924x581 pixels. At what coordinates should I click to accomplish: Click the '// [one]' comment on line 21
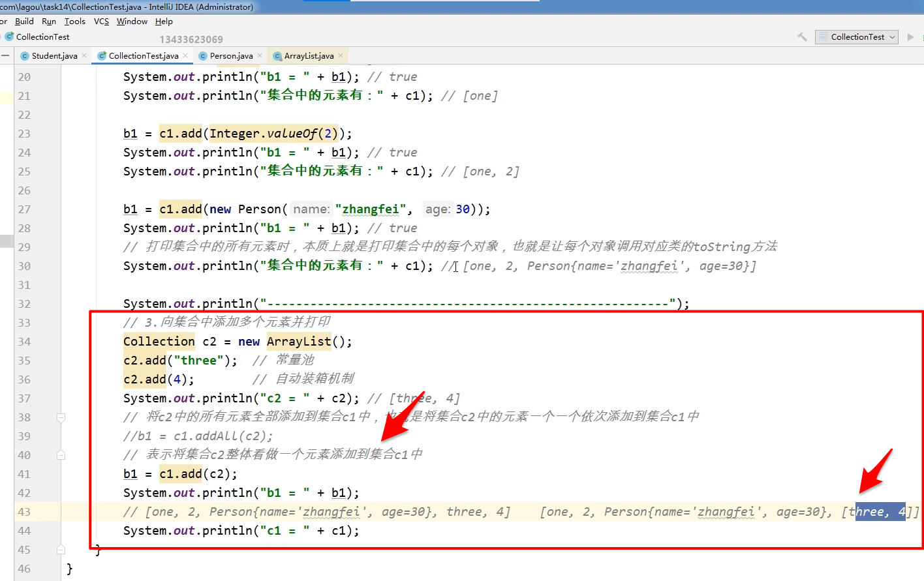coord(469,96)
